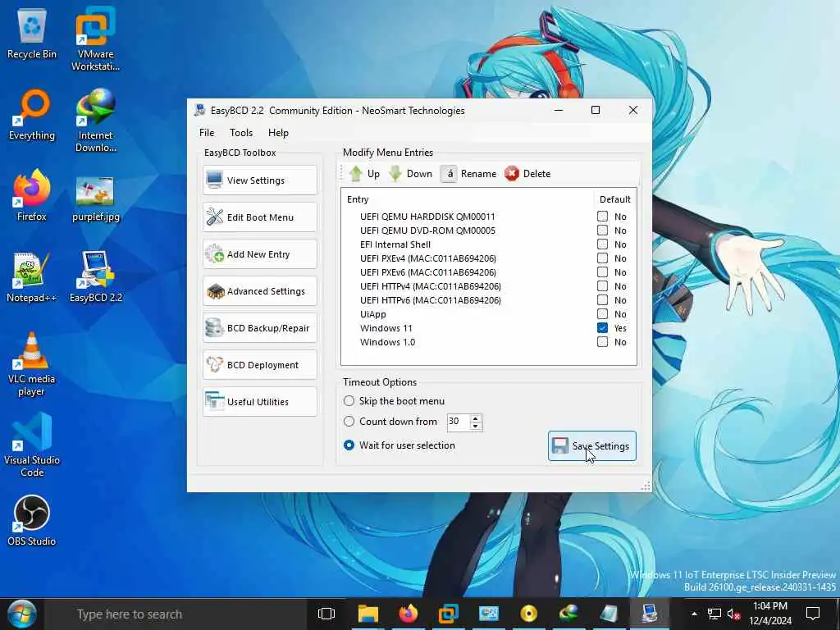840x630 pixels.
Task: Open the Start menu orb
Action: point(21,614)
